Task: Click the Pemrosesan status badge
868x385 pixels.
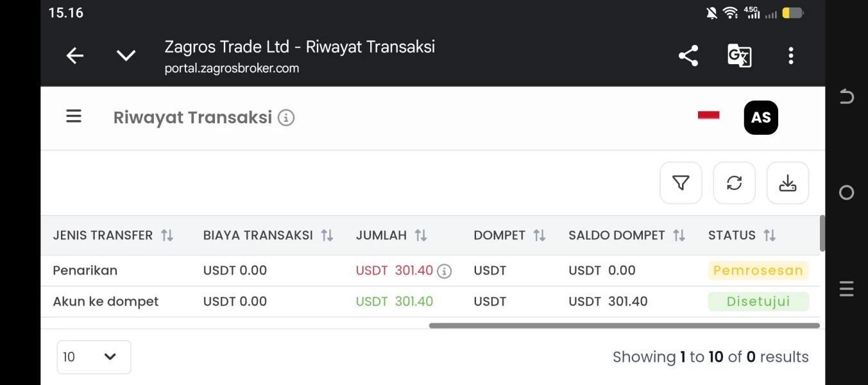Action: tap(758, 271)
